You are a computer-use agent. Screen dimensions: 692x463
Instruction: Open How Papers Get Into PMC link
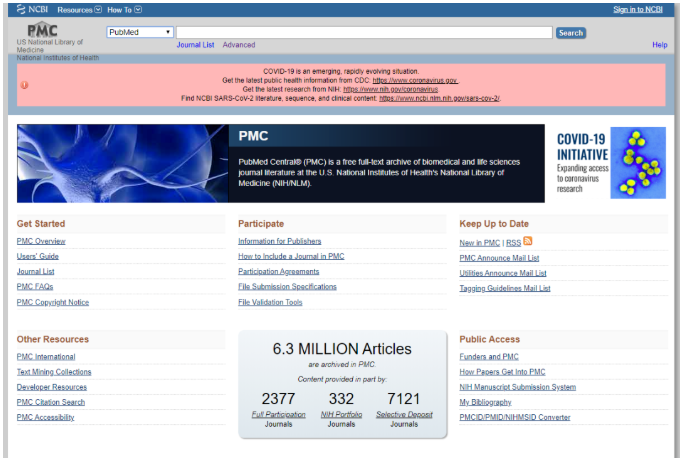502,372
